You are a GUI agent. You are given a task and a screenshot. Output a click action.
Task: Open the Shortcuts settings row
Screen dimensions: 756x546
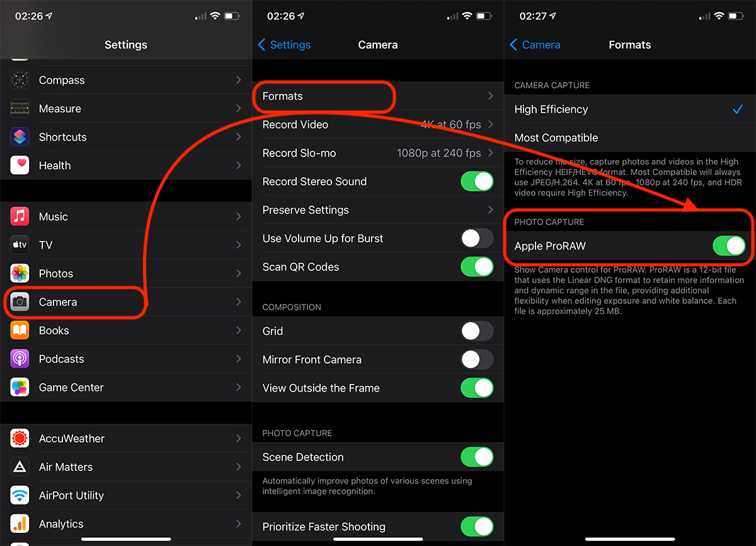pyautogui.click(x=126, y=137)
